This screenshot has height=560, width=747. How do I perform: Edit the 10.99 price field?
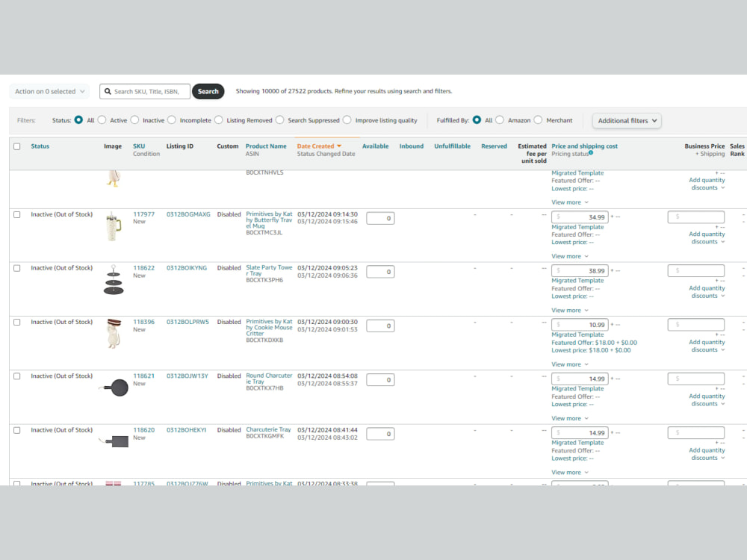[x=580, y=325]
